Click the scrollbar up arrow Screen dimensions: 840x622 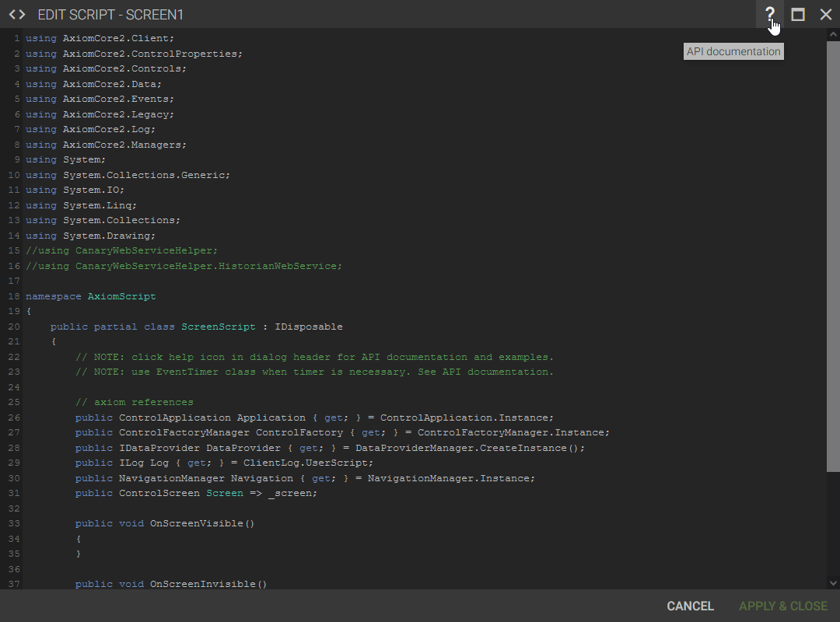click(x=833, y=33)
